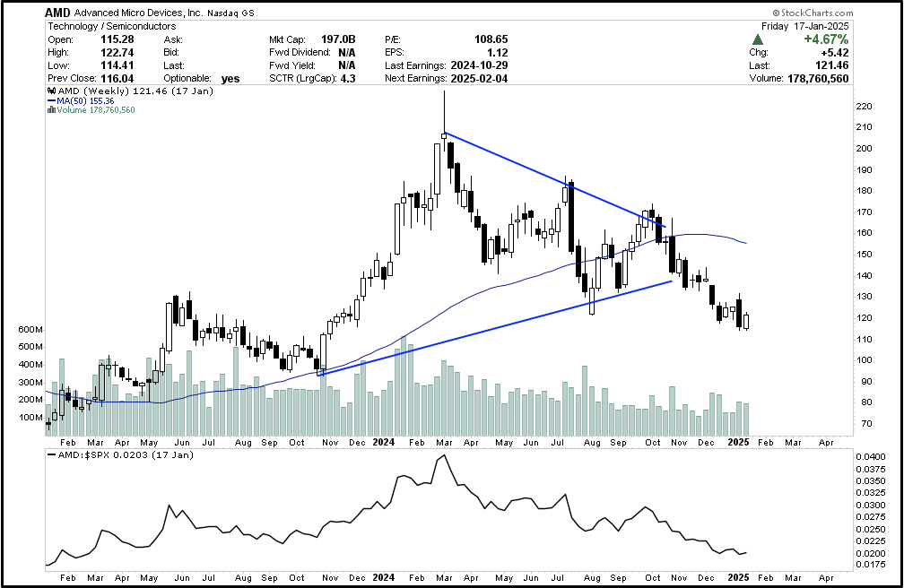Select the company name Advanced Micro Devices, Inc.
Viewport: 904px width, 588px height.
coord(138,13)
